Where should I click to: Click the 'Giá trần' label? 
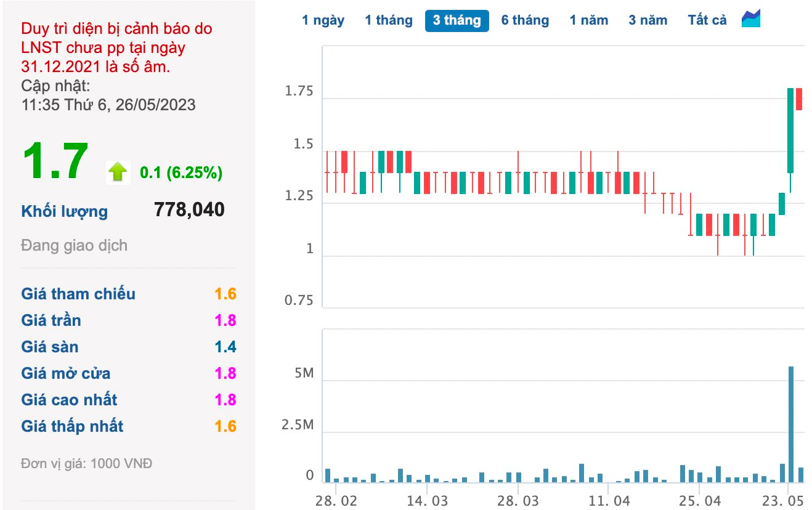pos(51,320)
